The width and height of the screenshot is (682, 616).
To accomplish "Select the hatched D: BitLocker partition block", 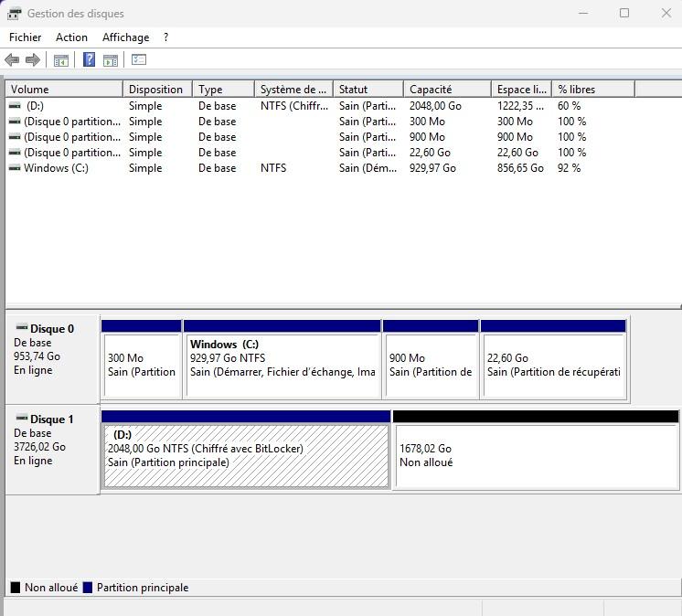I will pyautogui.click(x=245, y=455).
